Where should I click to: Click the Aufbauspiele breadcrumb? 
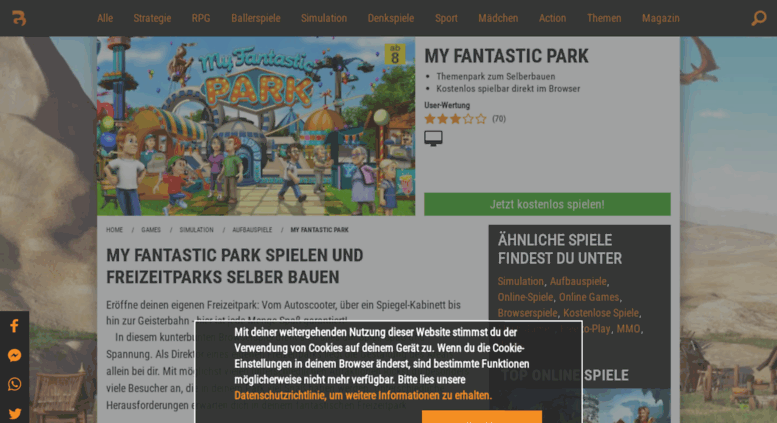pyautogui.click(x=252, y=230)
